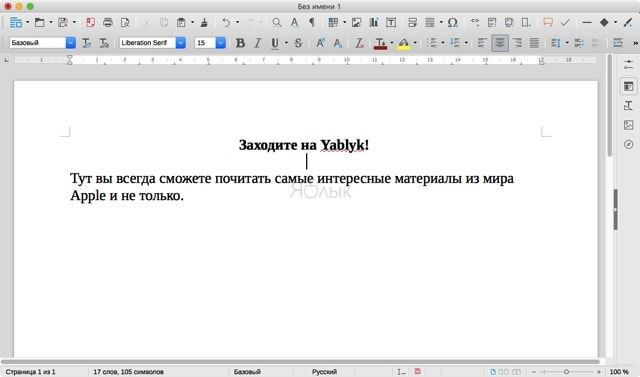Click the yellow Highlighting Color button
Screen dimensions: 640x377
pyautogui.click(x=404, y=43)
